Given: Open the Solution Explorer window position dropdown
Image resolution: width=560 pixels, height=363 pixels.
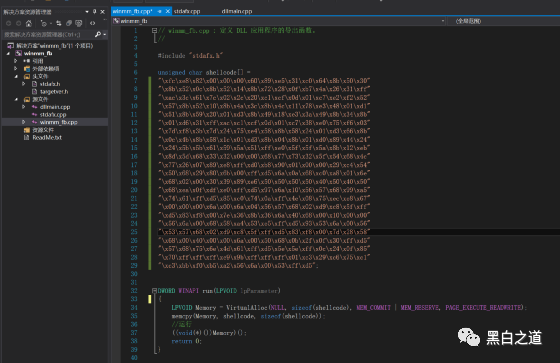Looking at the screenshot, I should (x=87, y=12).
